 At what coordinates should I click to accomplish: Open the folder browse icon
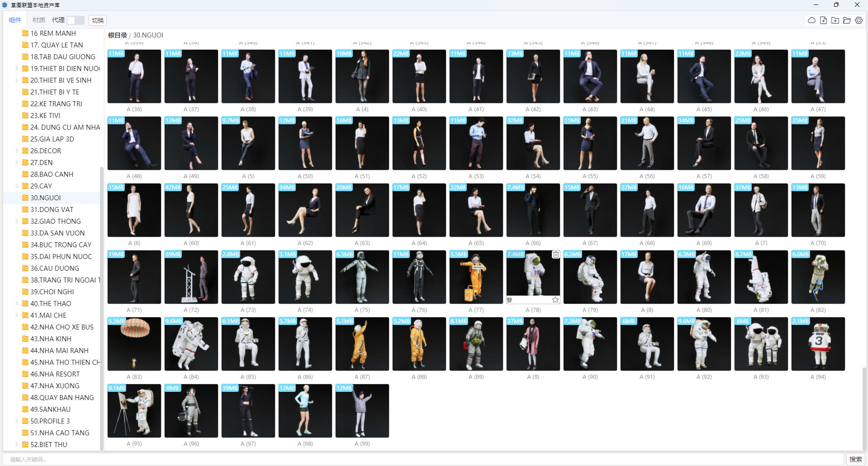(847, 20)
